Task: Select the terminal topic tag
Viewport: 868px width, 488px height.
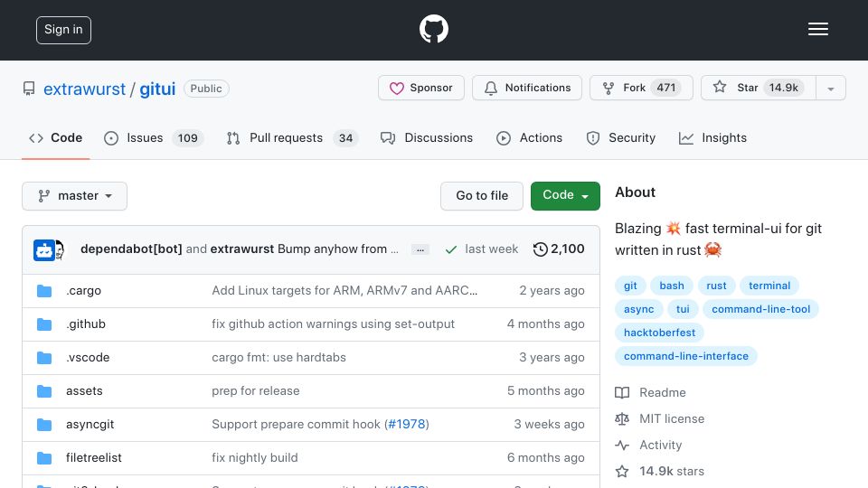Action: coord(769,286)
